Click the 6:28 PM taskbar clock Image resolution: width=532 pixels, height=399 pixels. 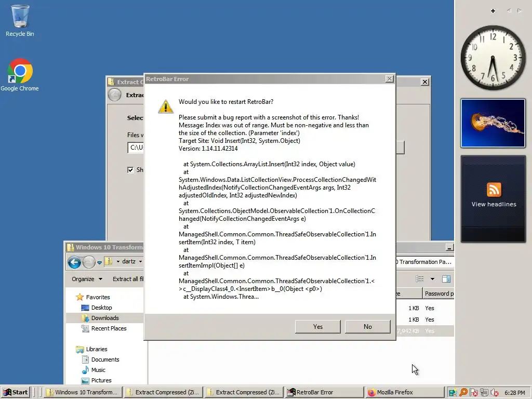click(514, 393)
